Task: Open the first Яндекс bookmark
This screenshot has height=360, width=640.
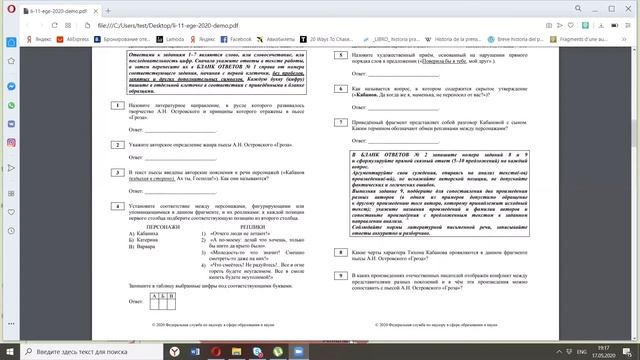Action: pyautogui.click(x=39, y=39)
